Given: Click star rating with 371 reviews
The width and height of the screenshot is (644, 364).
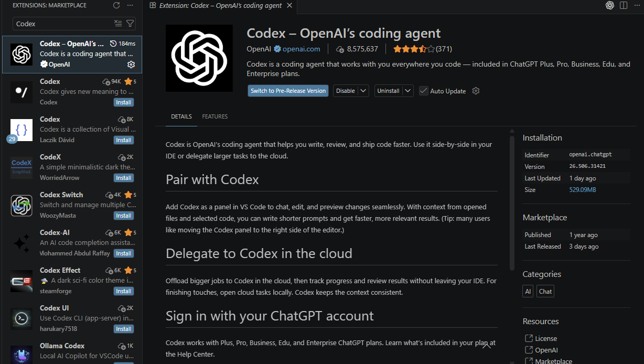Looking at the screenshot, I should click(x=423, y=49).
